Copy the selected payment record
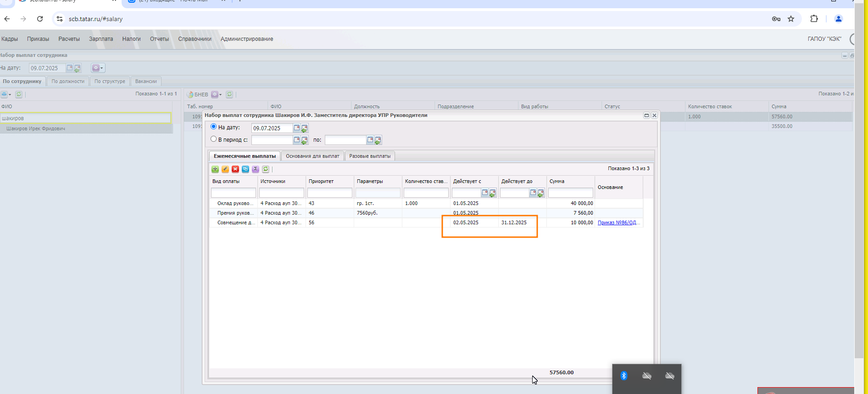 245,169
